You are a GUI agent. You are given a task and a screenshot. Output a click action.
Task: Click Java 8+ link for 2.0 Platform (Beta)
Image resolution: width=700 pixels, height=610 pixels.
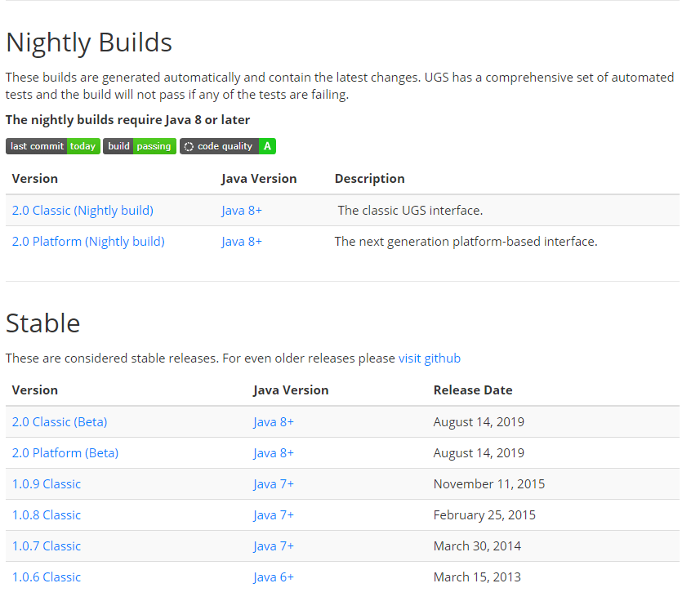[274, 453]
